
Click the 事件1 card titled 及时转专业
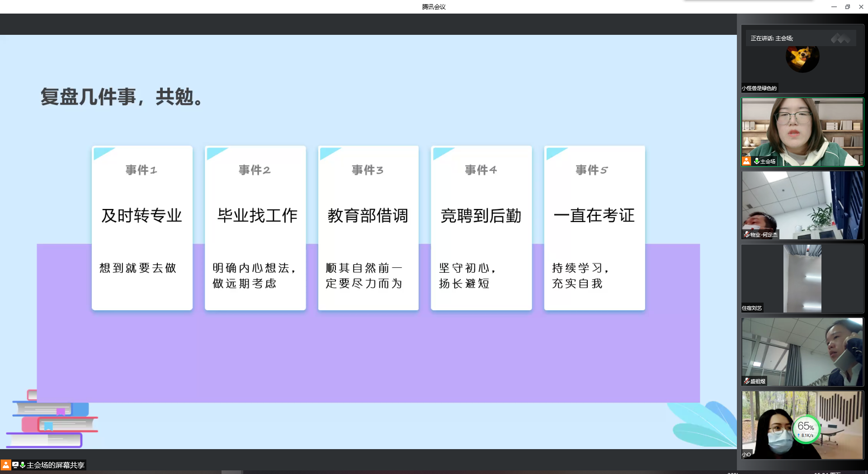pyautogui.click(x=142, y=228)
